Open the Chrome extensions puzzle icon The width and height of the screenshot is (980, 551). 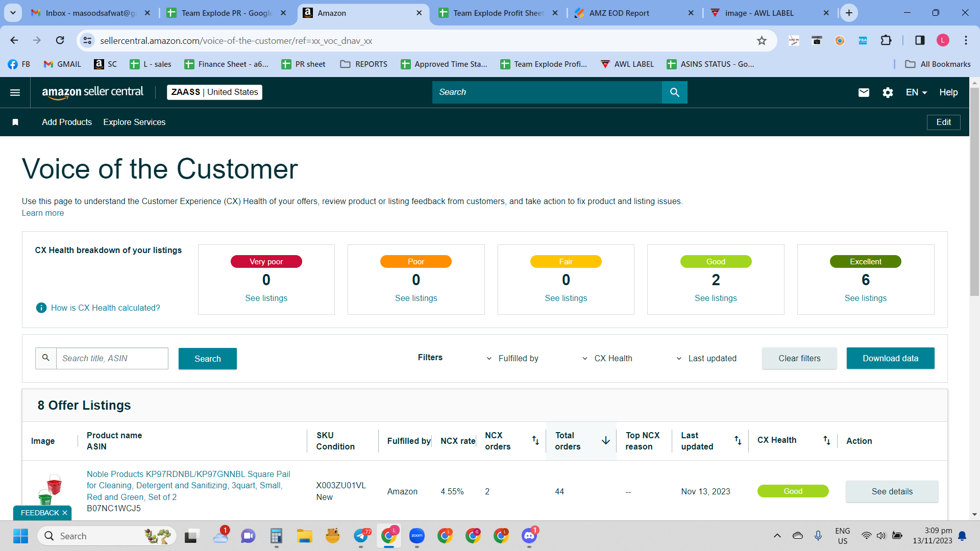coord(886,40)
